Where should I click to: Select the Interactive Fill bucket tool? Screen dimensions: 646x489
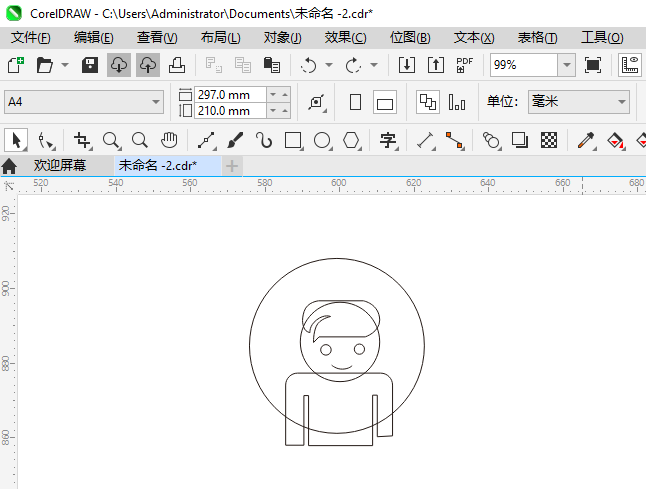coord(616,140)
